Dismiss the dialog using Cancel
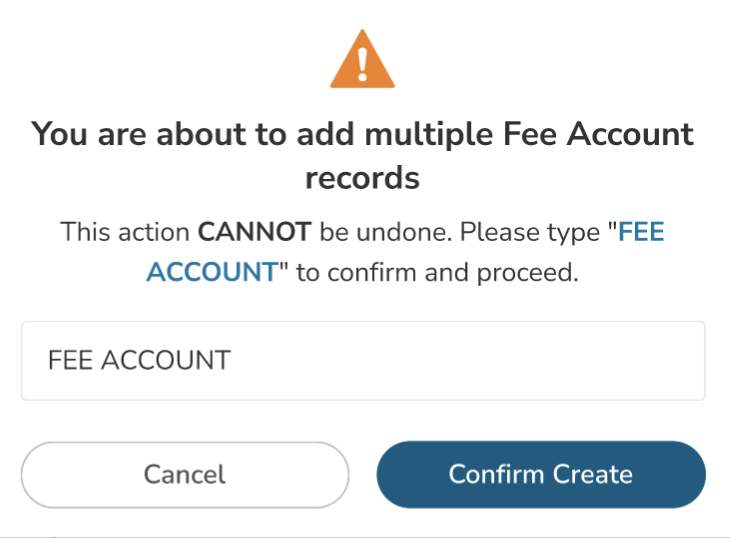Screen dimensions: 730x538 [185, 474]
